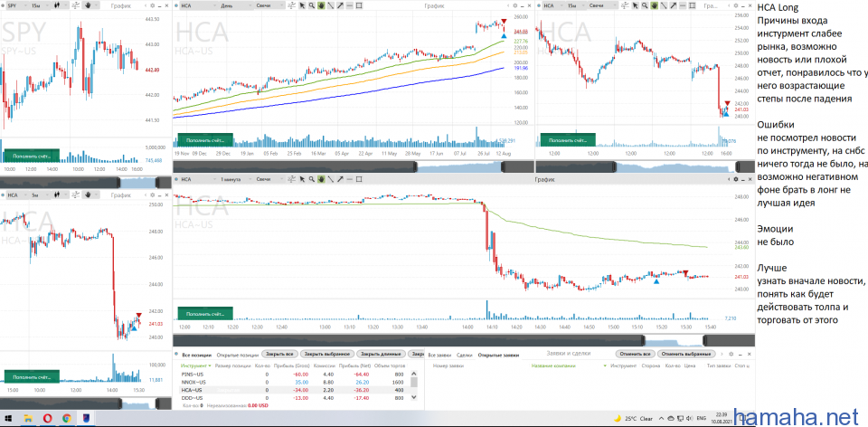Open Chrome from the taskbar
The width and height of the screenshot is (868, 427).
[x=66, y=419]
